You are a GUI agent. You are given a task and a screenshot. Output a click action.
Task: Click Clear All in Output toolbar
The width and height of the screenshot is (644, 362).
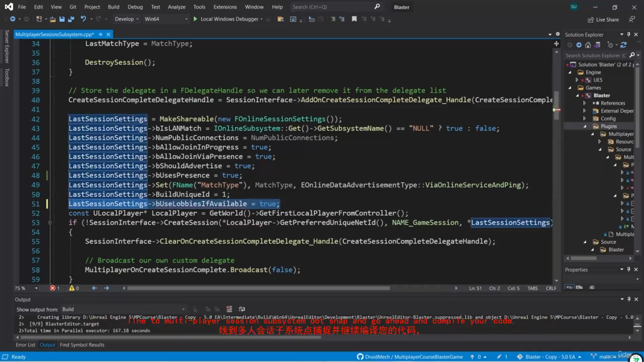pos(229,309)
